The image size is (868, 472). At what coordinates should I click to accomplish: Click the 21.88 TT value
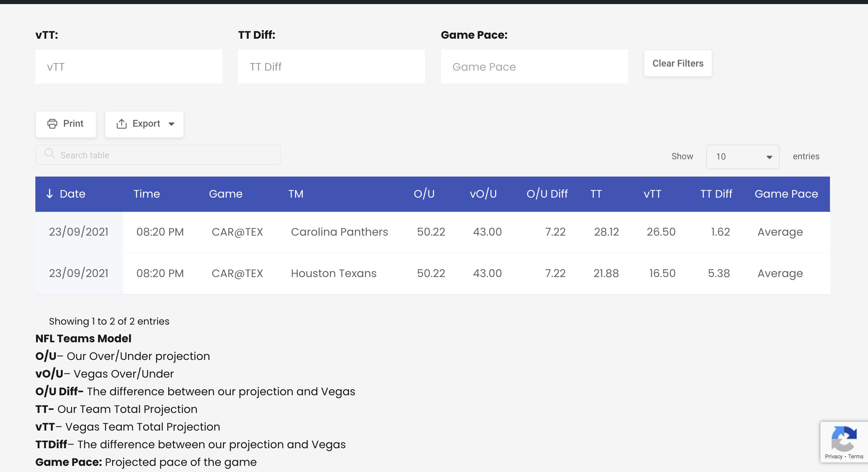click(x=606, y=273)
